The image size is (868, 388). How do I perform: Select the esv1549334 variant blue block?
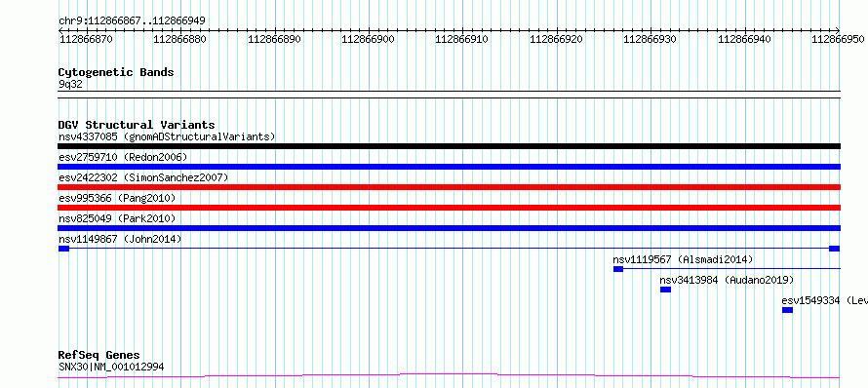pyautogui.click(x=787, y=310)
